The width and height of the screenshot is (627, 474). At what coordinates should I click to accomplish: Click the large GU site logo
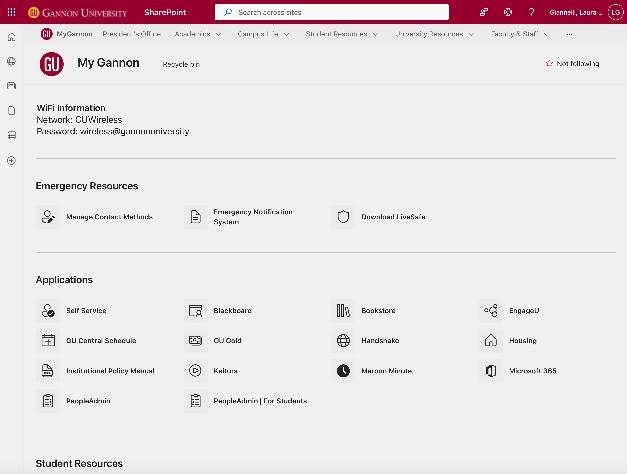click(52, 64)
